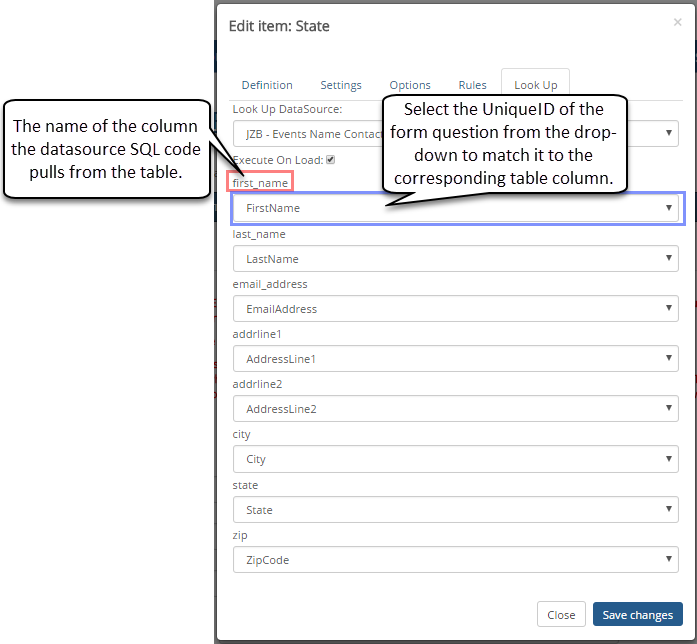Open the Look Up DataSource dropdown
This screenshot has height=644, width=697.
[456, 133]
